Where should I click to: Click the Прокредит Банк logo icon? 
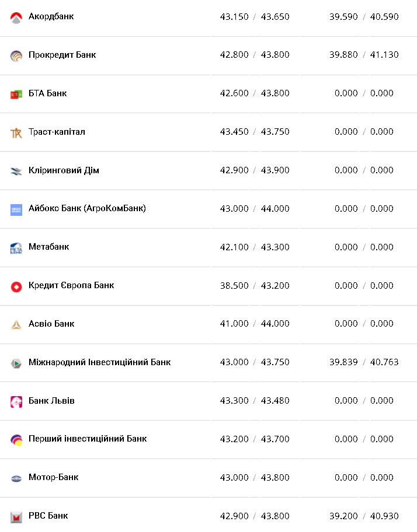[x=16, y=55]
